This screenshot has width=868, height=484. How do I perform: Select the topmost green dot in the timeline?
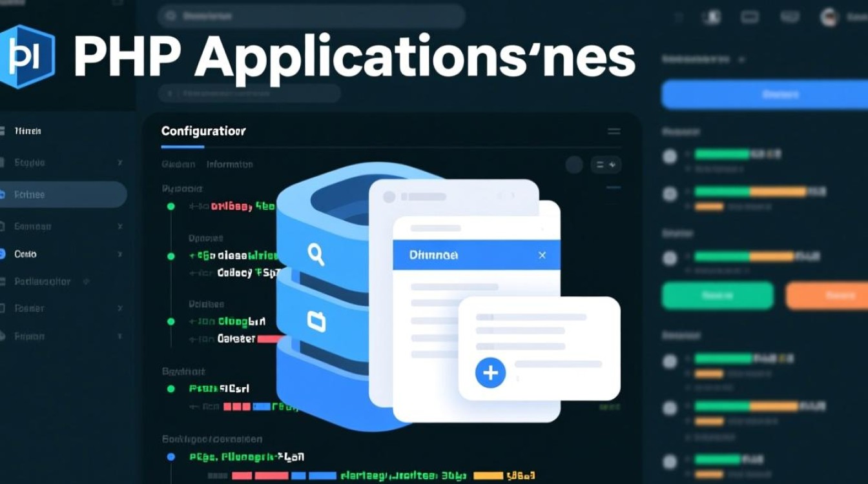point(171,207)
